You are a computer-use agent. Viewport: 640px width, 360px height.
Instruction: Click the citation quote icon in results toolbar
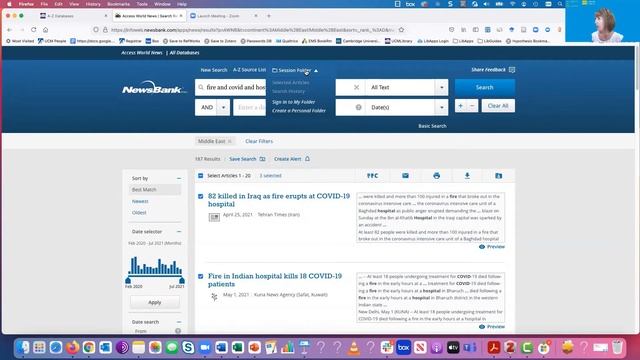pyautogui.click(x=372, y=176)
